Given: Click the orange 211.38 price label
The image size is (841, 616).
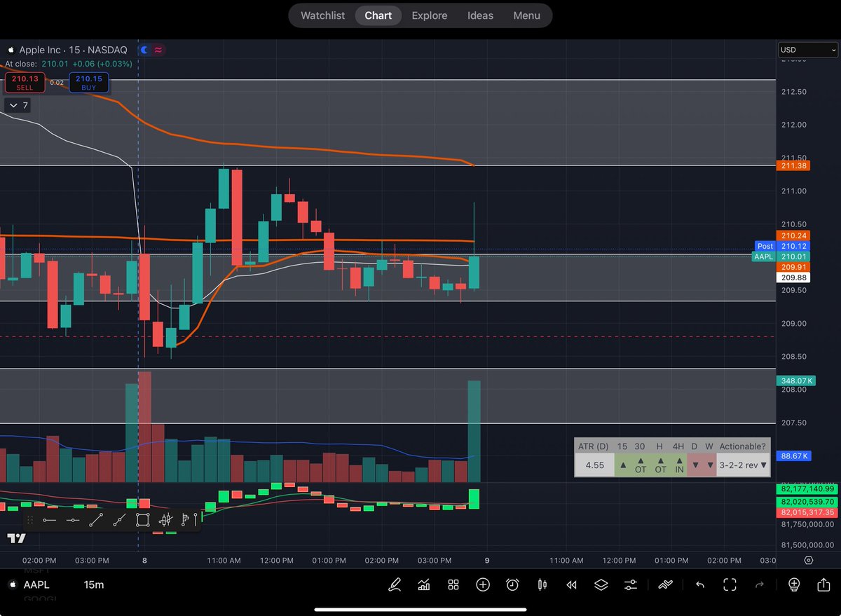Looking at the screenshot, I should click(793, 165).
